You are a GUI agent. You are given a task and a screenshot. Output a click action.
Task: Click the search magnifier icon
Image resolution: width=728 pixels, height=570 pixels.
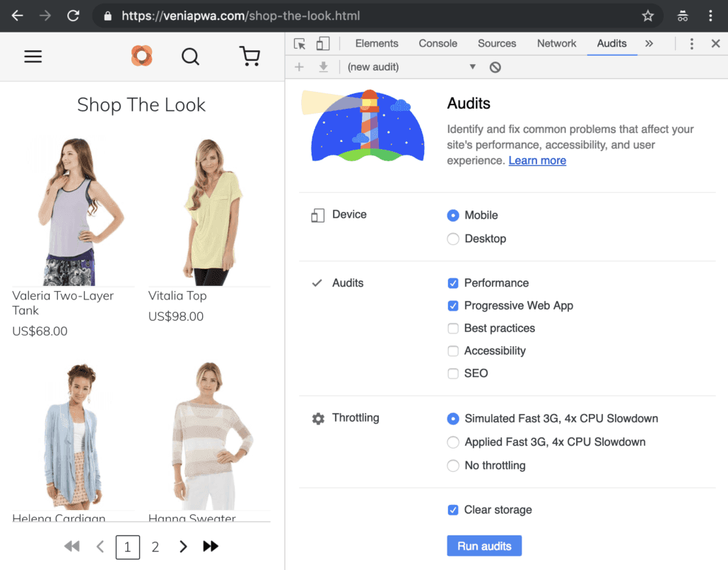coord(190,57)
